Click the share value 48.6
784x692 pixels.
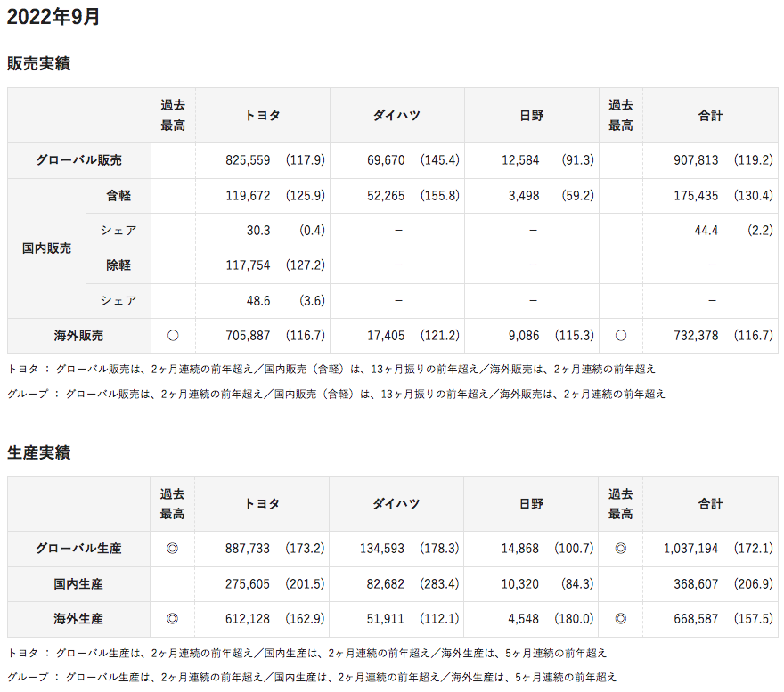(x=258, y=301)
